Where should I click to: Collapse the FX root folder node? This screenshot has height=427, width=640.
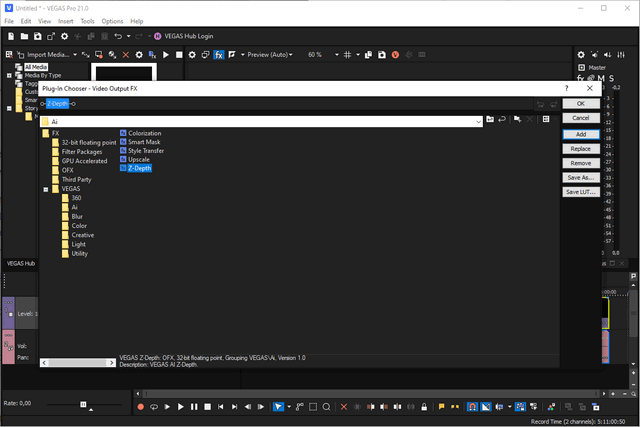point(45,133)
